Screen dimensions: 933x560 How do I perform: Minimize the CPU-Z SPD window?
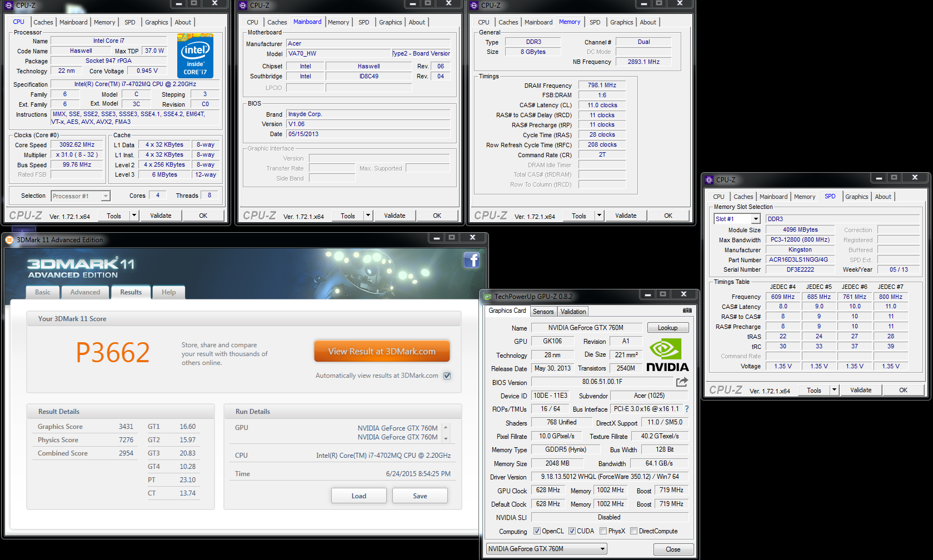click(879, 178)
